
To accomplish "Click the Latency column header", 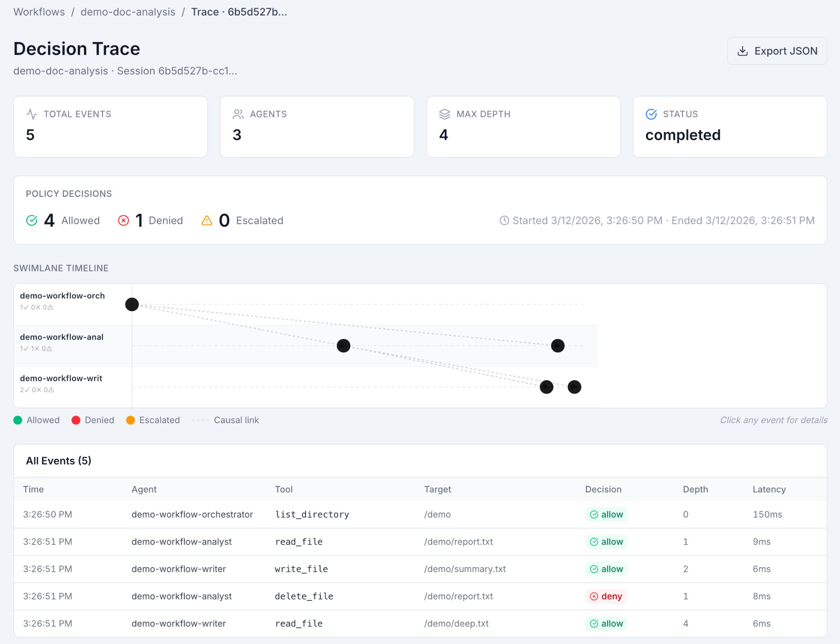I will pyautogui.click(x=769, y=489).
